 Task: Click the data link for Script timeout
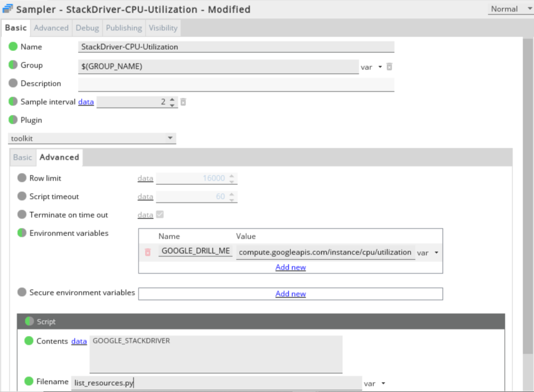pos(145,196)
